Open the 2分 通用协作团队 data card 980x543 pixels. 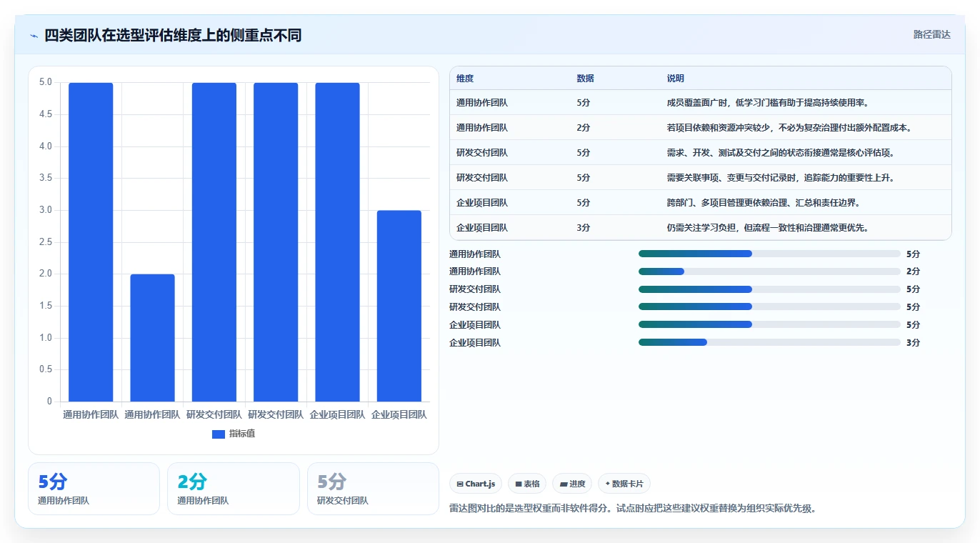coord(233,489)
